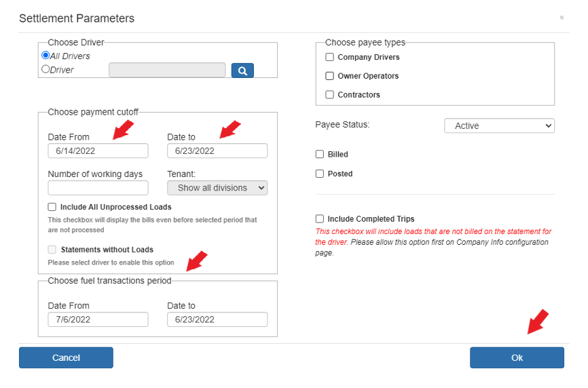Image resolution: width=588 pixels, height=388 pixels.
Task: Tick the Contractors checkbox
Action: 329,95
